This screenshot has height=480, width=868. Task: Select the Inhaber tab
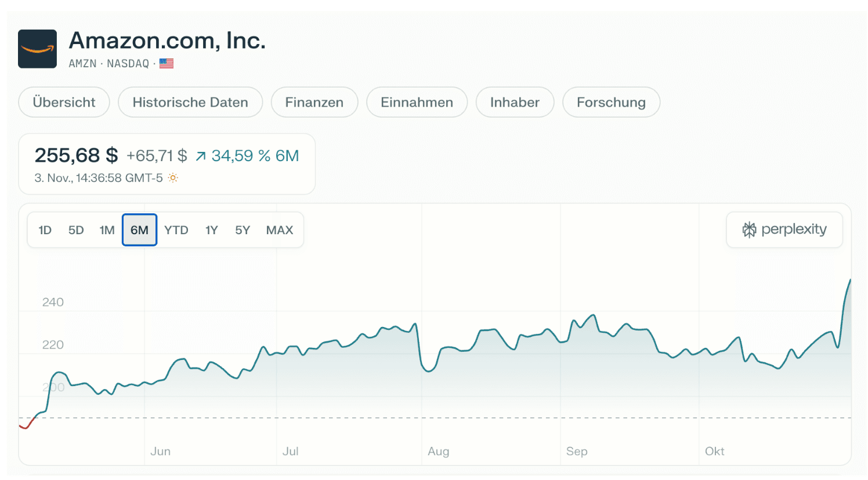coord(515,103)
